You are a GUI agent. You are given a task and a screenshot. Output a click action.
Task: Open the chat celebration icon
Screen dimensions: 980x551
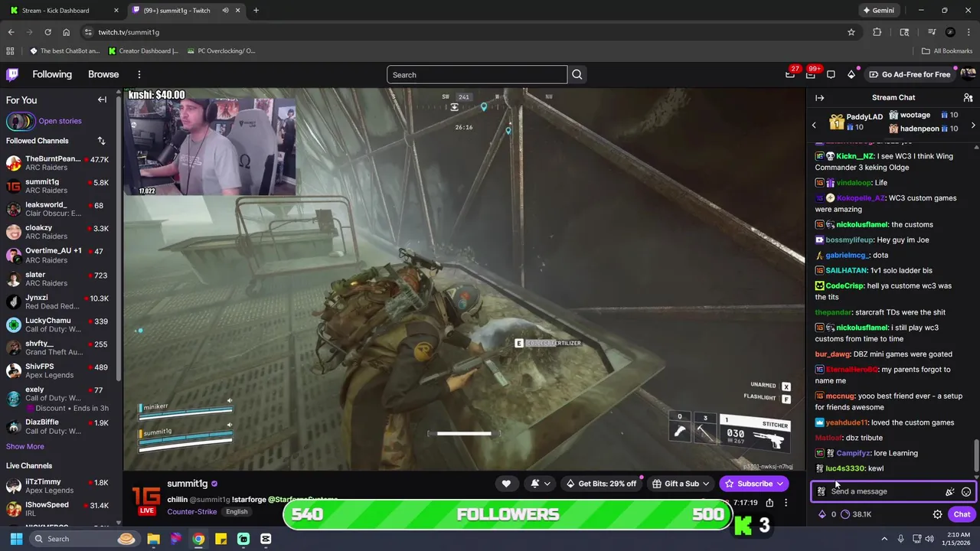coord(949,492)
